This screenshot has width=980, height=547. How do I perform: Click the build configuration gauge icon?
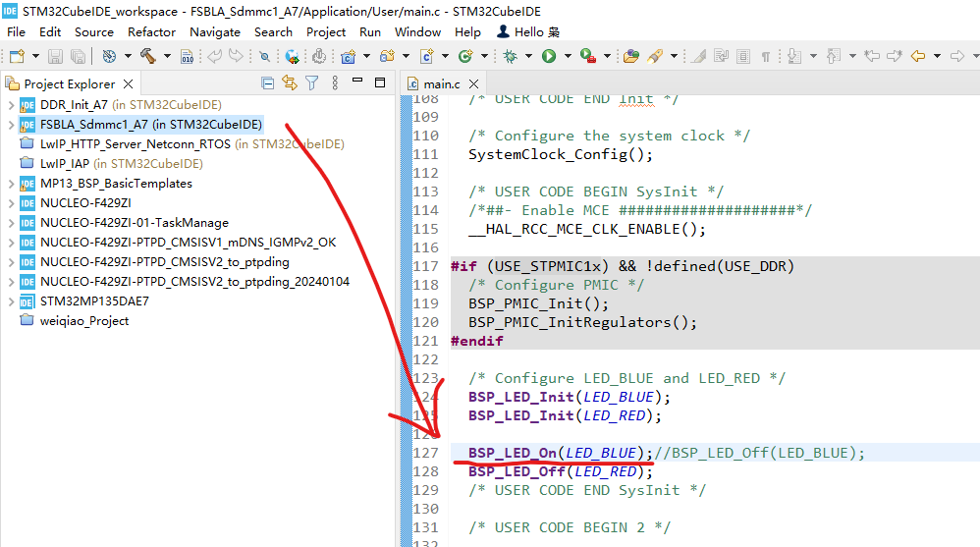click(109, 56)
